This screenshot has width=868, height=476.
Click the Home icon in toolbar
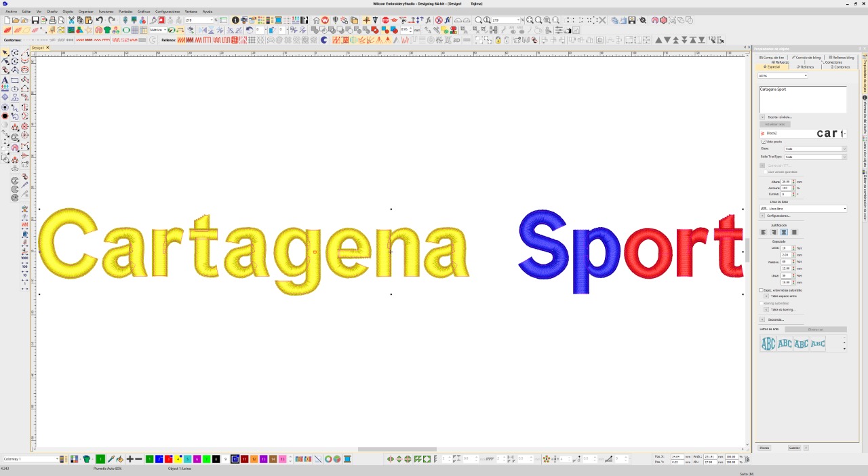click(316, 20)
